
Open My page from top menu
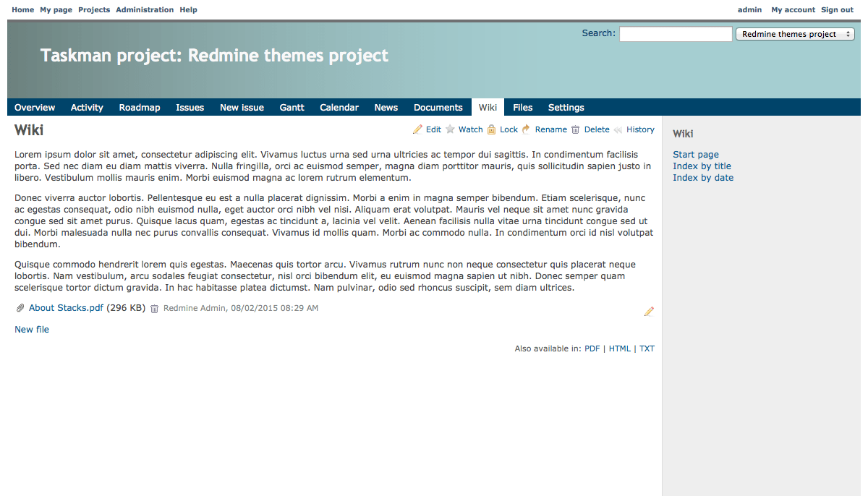point(56,9)
